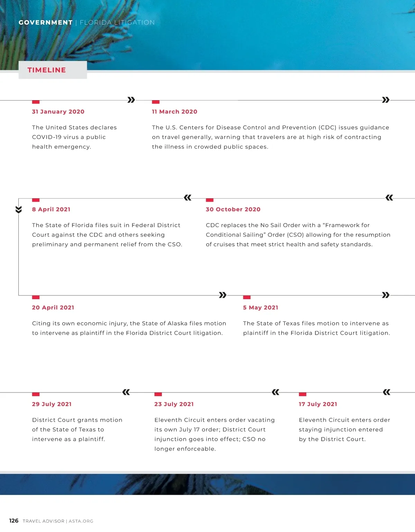Image resolution: width=415 pixels, height=532 pixels.
Task: Select the red marker above 11 March 2020
Action: click(156, 102)
